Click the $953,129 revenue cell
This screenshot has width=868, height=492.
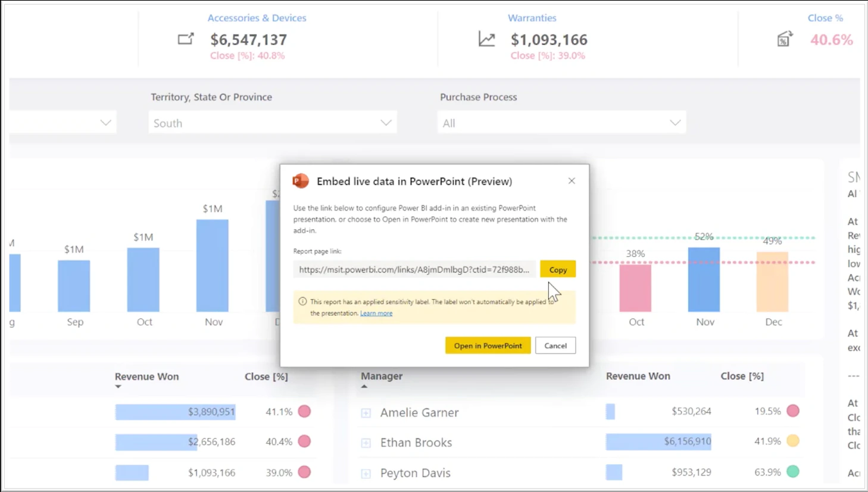(691, 472)
